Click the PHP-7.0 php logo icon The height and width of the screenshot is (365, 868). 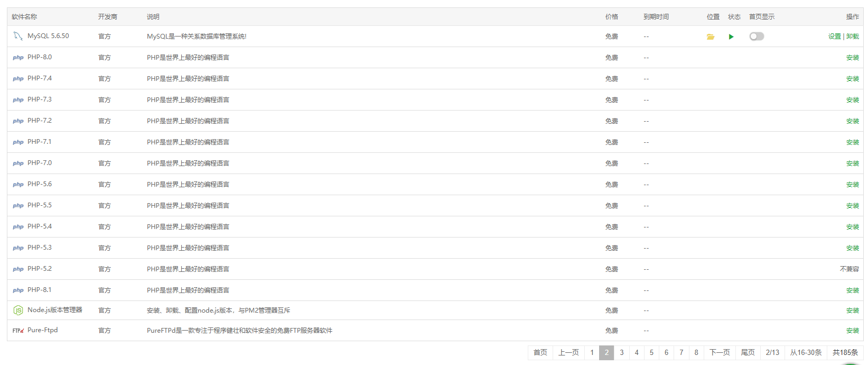point(18,163)
